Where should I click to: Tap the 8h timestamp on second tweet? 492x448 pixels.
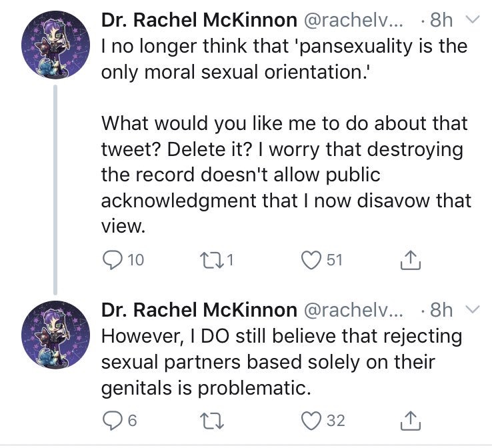coord(441,310)
